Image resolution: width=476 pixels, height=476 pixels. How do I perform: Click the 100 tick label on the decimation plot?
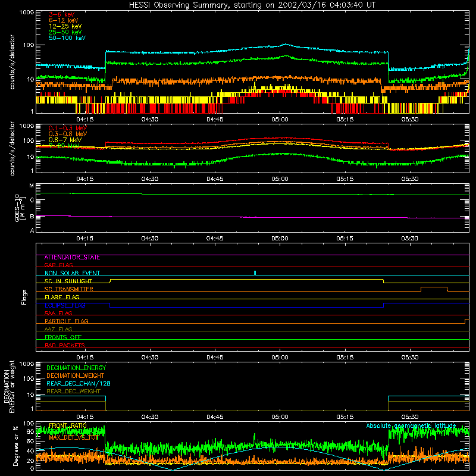tap(28, 378)
